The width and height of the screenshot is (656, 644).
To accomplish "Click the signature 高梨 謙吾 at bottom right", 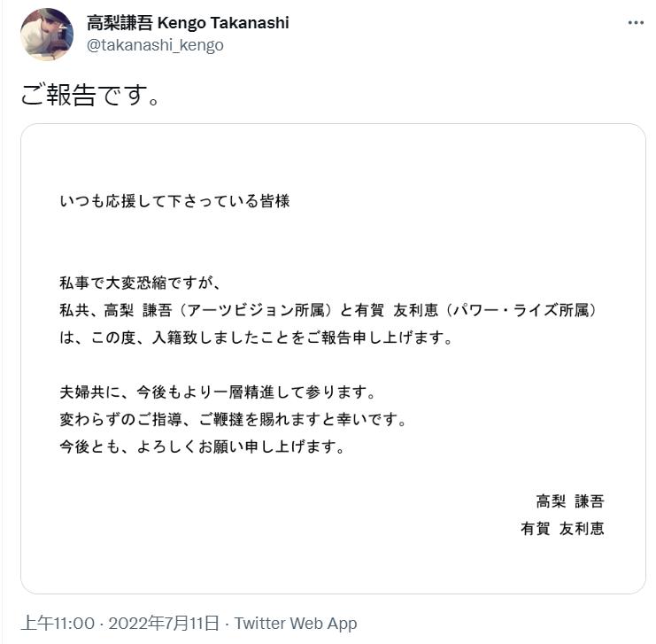I will click(570, 501).
